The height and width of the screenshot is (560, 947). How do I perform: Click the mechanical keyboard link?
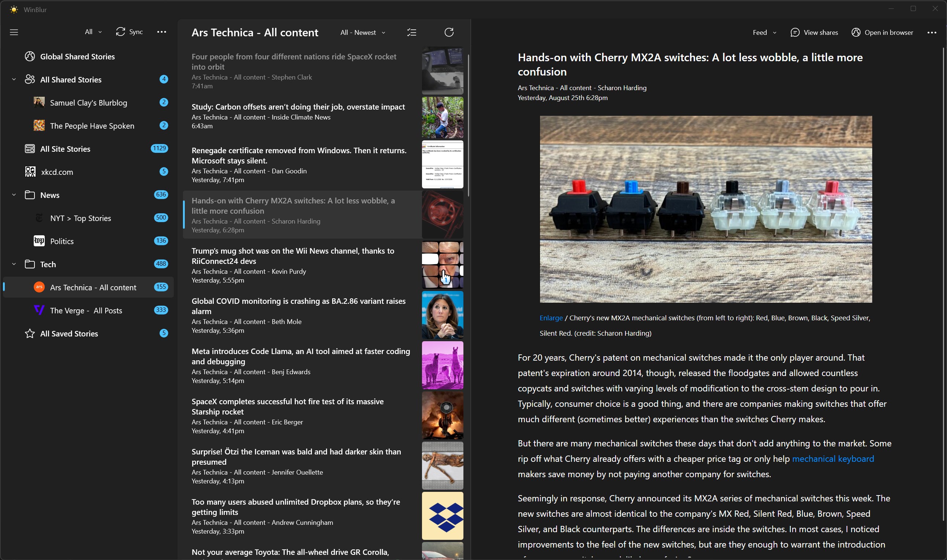pyautogui.click(x=833, y=459)
